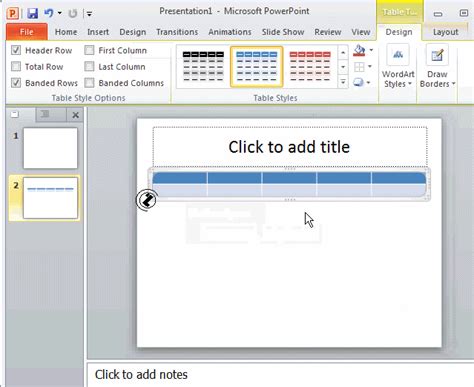Click the first blue header cell of the table
474x387 pixels.
[180, 178]
